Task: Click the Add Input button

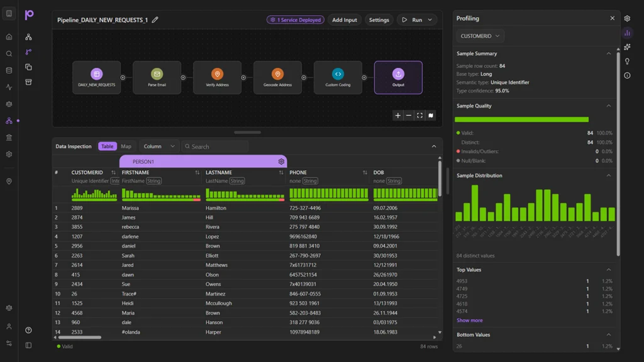Action: (x=345, y=19)
